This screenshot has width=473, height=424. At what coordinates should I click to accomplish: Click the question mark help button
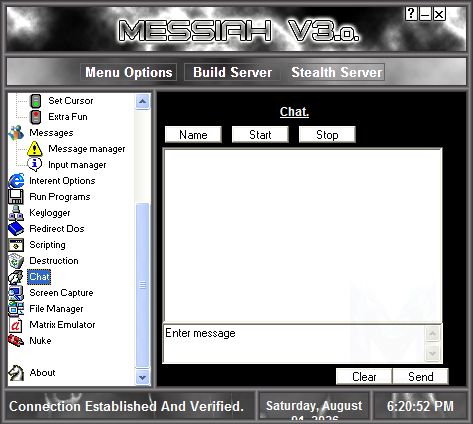[411, 14]
